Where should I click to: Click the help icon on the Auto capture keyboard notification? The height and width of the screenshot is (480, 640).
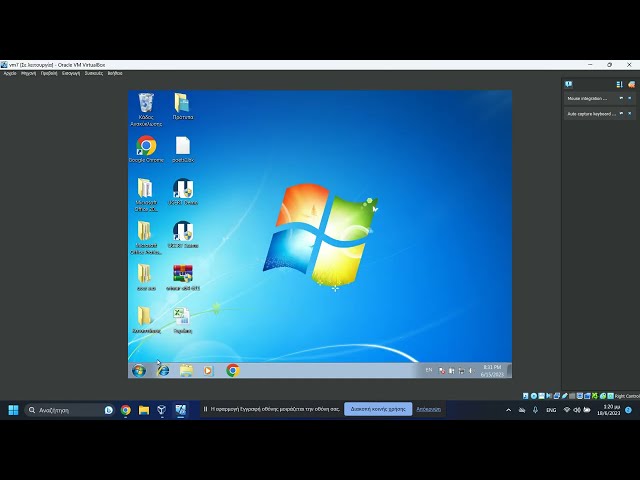click(x=621, y=113)
